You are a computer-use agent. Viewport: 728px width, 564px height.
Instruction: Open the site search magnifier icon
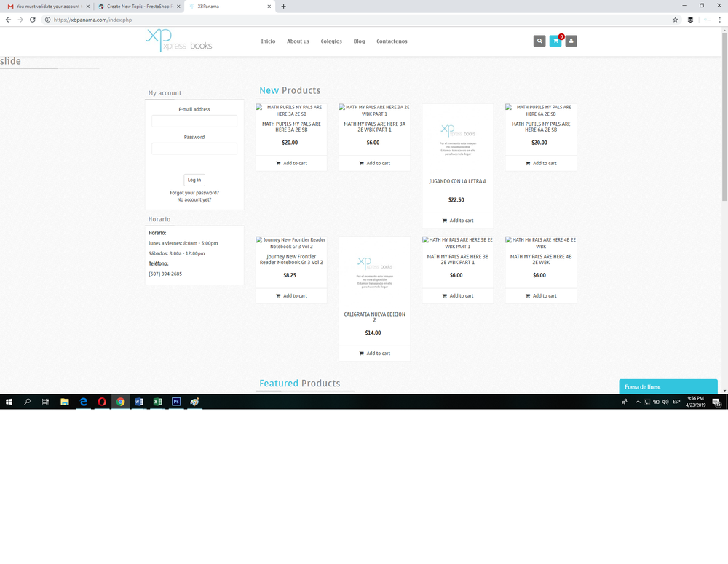(539, 41)
